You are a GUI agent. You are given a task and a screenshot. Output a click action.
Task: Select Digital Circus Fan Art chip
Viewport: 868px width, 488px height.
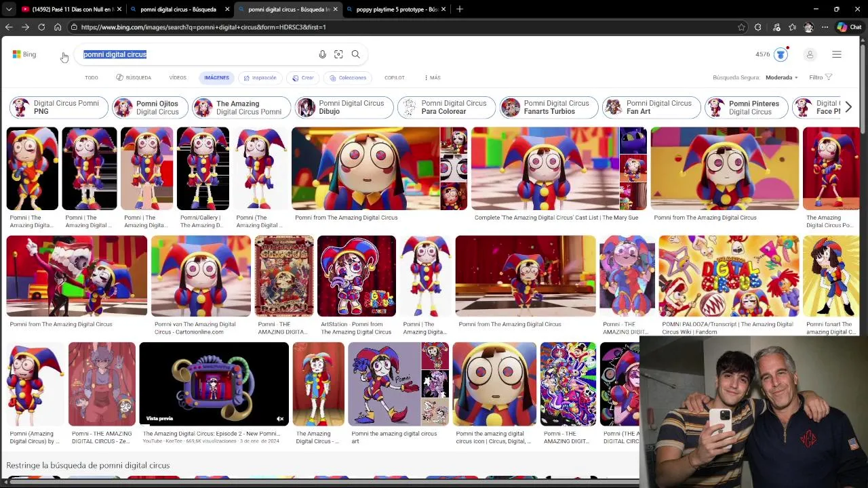(651, 107)
